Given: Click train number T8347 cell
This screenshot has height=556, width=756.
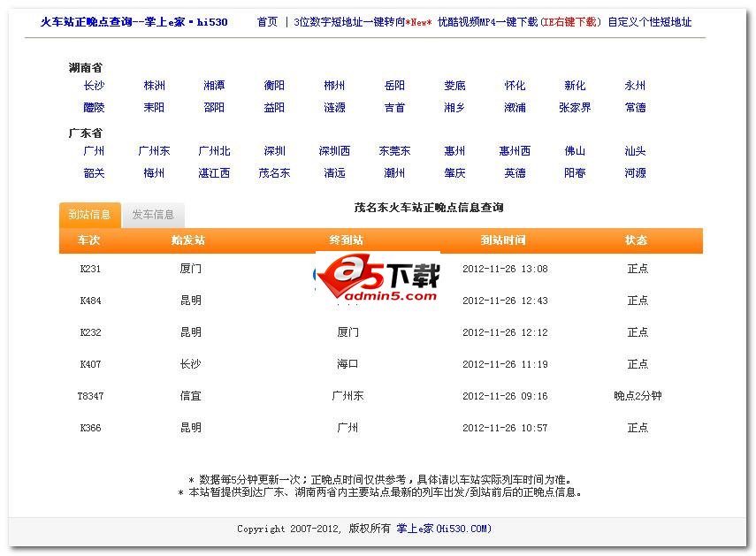Looking at the screenshot, I should pos(90,396).
